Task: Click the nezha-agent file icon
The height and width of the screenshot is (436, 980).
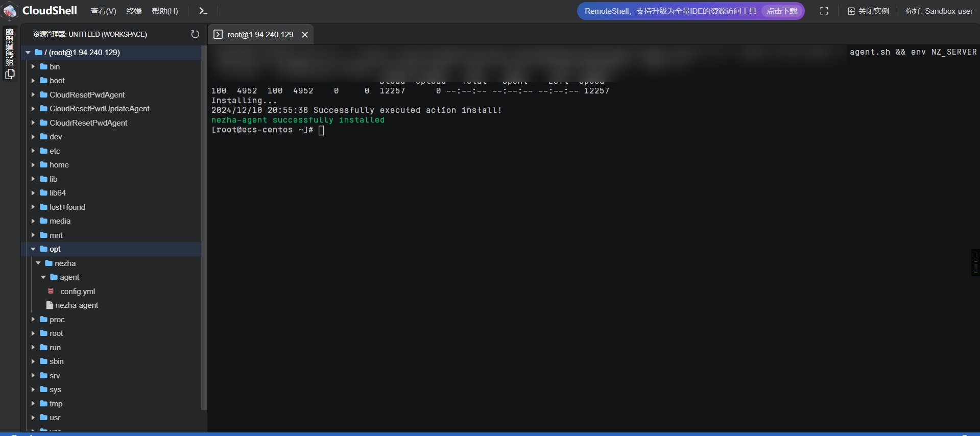Action: [x=50, y=305]
